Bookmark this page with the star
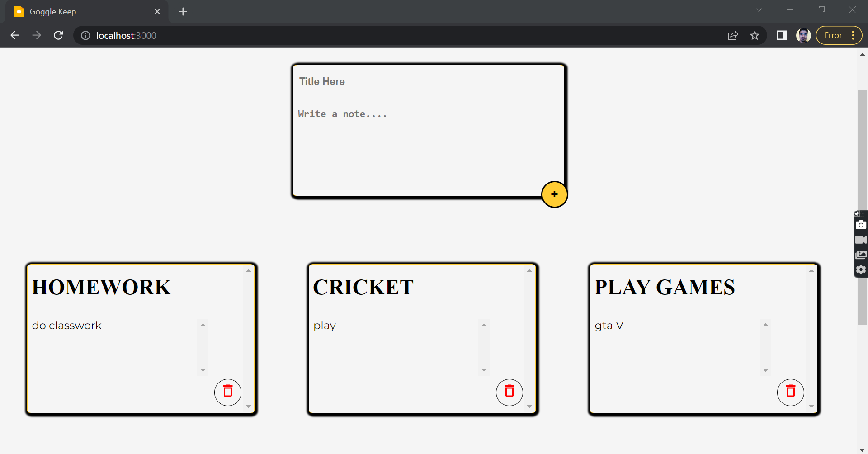Viewport: 868px width, 454px height. point(755,35)
